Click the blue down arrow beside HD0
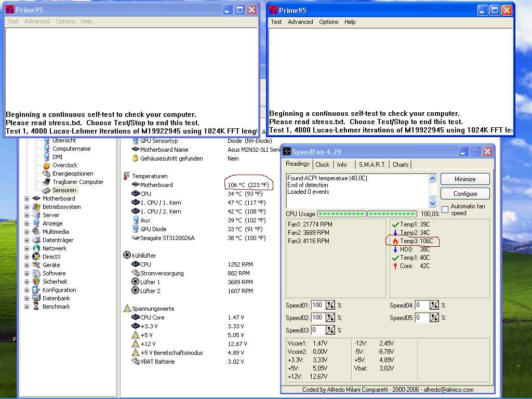 (395, 249)
